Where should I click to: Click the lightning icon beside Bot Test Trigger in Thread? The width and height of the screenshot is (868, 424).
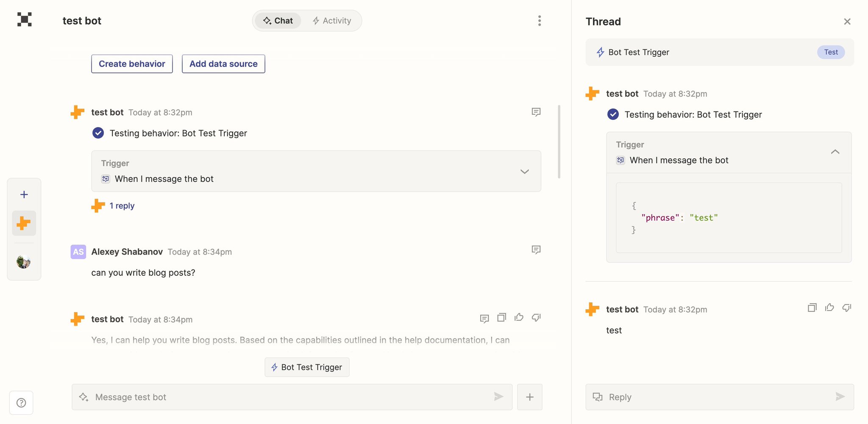(x=600, y=52)
